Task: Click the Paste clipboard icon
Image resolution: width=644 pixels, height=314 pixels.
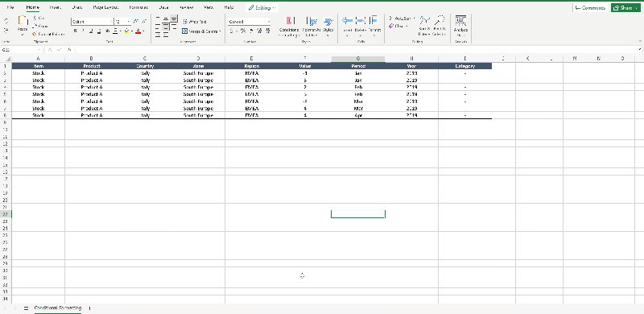Action: pyautogui.click(x=23, y=22)
